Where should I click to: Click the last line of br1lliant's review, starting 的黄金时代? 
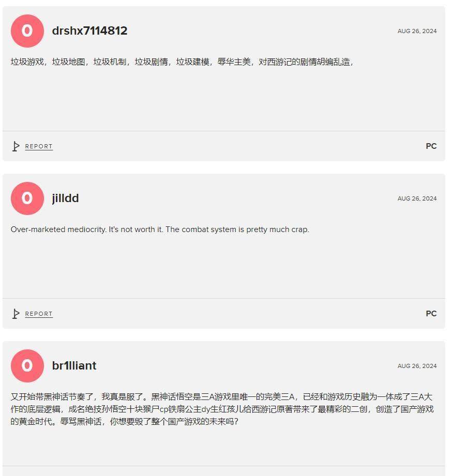click(x=125, y=421)
